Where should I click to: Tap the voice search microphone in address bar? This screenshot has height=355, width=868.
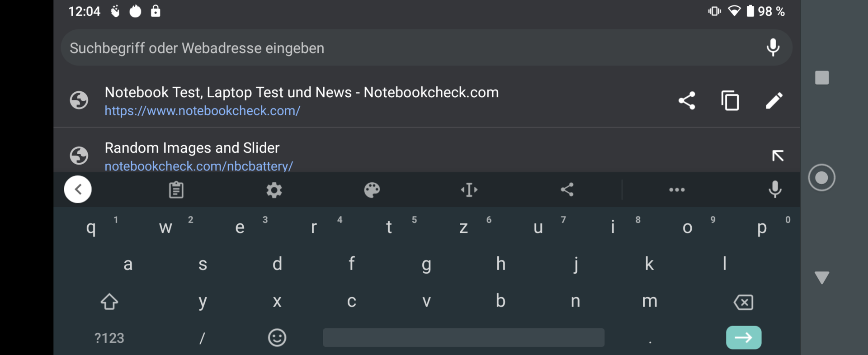pyautogui.click(x=773, y=47)
